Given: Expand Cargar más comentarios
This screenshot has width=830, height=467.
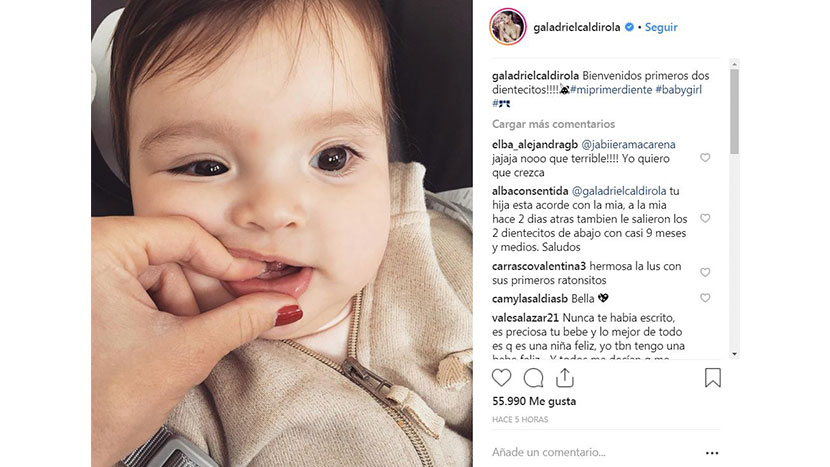Looking at the screenshot, I should click(x=553, y=124).
